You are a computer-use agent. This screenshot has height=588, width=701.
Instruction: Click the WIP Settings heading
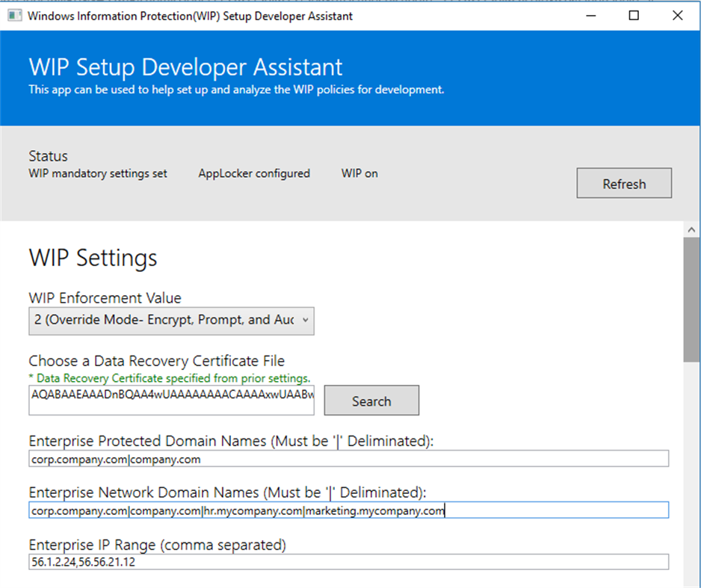(x=92, y=258)
